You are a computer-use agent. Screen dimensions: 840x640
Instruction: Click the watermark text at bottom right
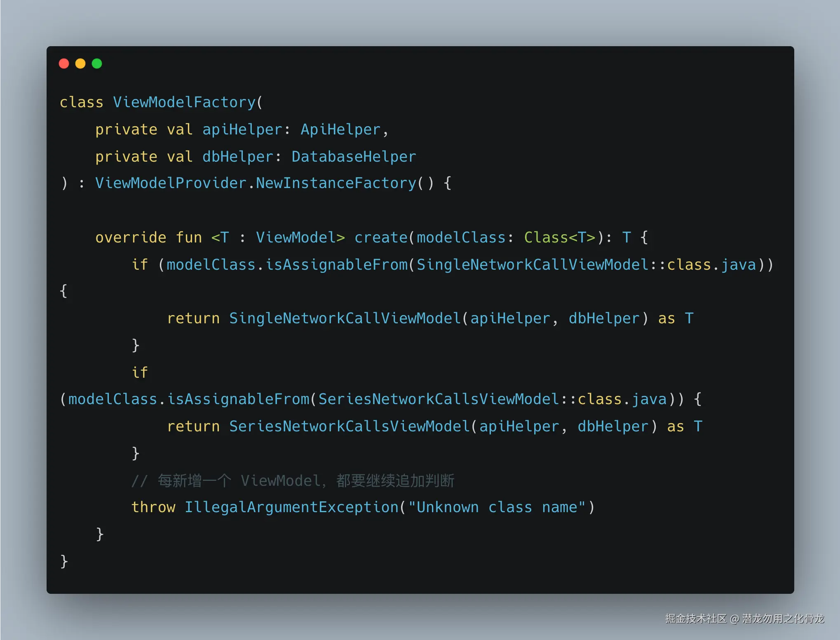[744, 619]
